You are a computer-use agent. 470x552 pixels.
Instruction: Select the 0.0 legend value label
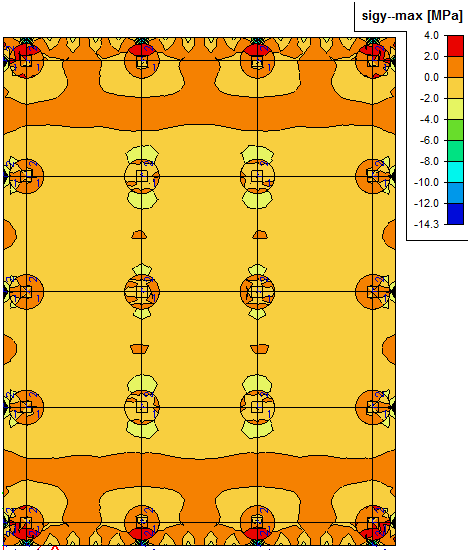coord(431,77)
